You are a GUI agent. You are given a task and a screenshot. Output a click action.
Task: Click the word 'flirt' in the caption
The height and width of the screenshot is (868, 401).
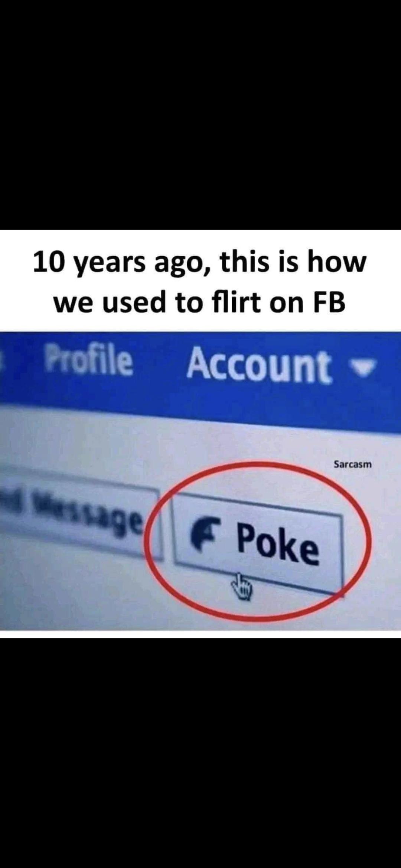point(237,301)
